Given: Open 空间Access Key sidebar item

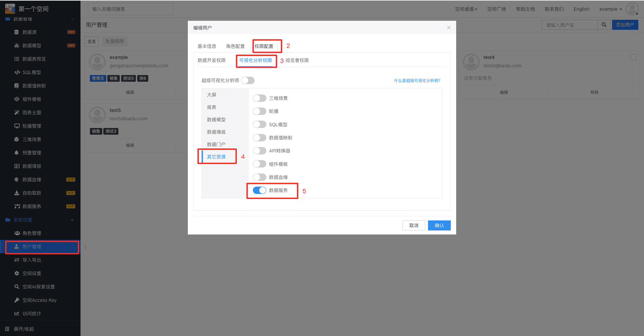Looking at the screenshot, I should [x=39, y=300].
